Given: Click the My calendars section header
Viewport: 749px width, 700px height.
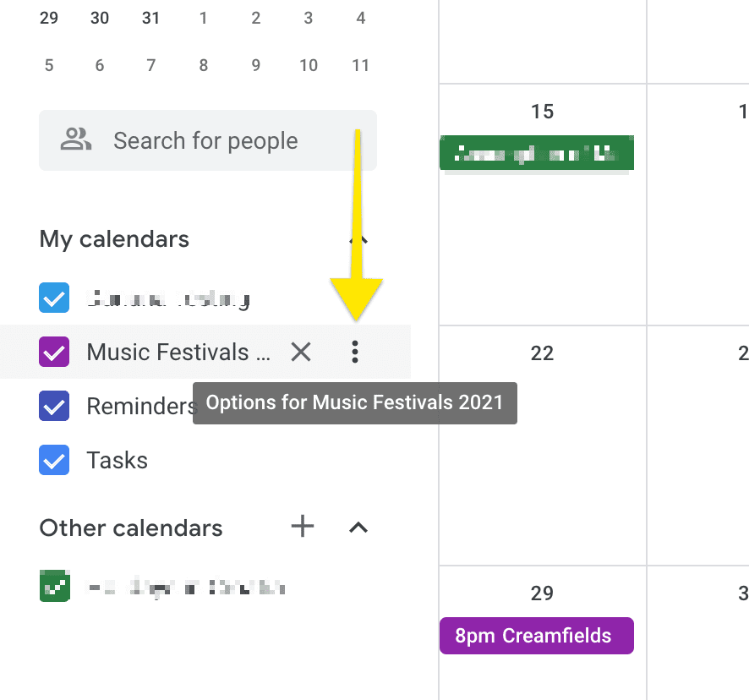Looking at the screenshot, I should tap(113, 239).
